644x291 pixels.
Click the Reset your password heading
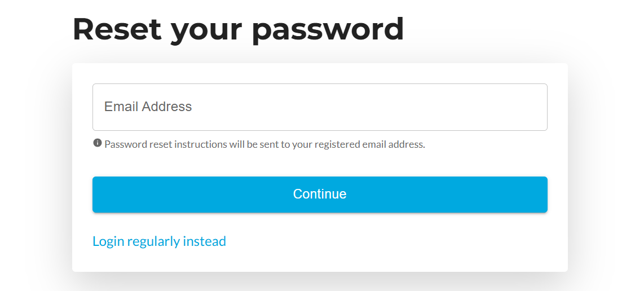(238, 29)
